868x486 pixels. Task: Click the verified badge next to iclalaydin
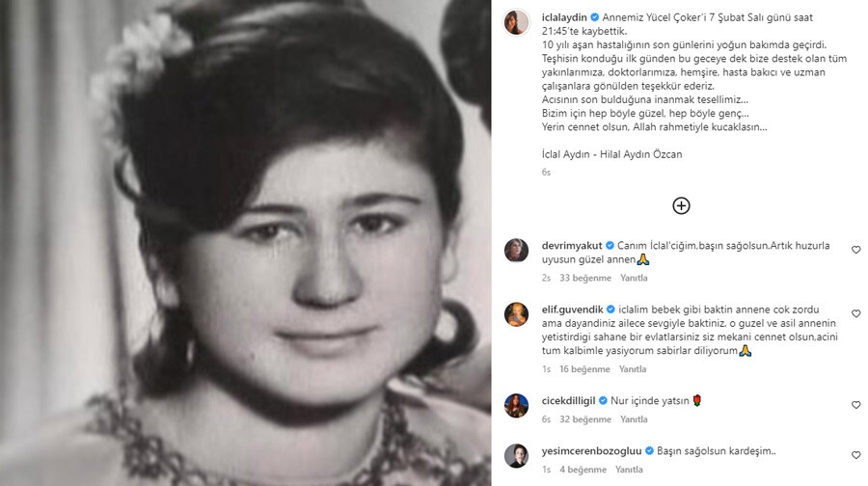[594, 17]
